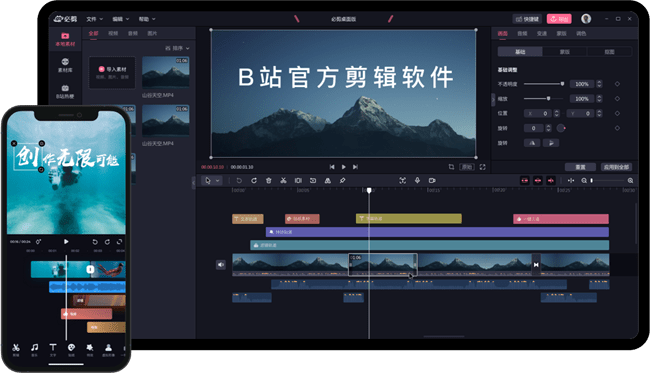Toggle the third red preview-axis button
This screenshot has width=650, height=374.
click(551, 180)
